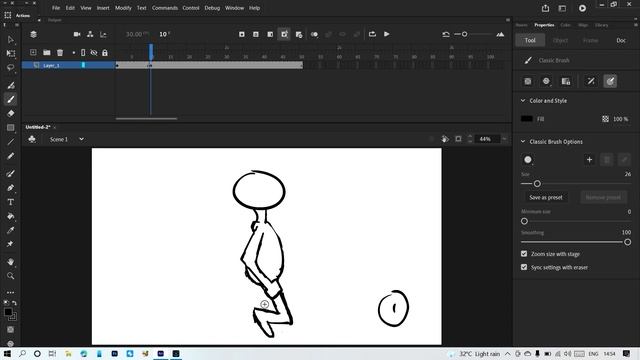Toggle highlight layers dot in timeline header
The image size is (640, 360).
[74, 53]
